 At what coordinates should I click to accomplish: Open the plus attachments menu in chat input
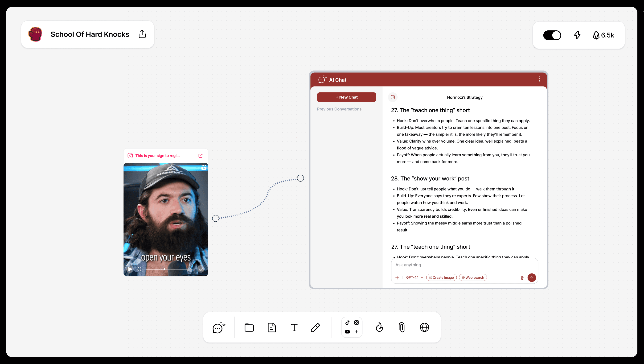tap(397, 278)
